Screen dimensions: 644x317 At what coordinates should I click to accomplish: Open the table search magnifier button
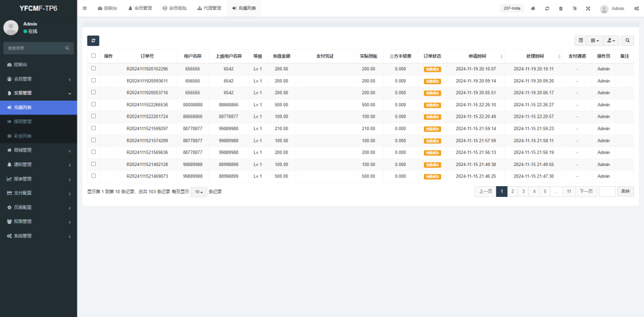(x=628, y=40)
